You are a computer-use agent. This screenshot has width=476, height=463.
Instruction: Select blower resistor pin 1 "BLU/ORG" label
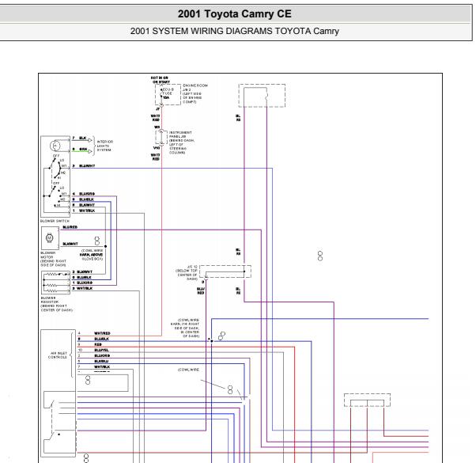click(82, 283)
